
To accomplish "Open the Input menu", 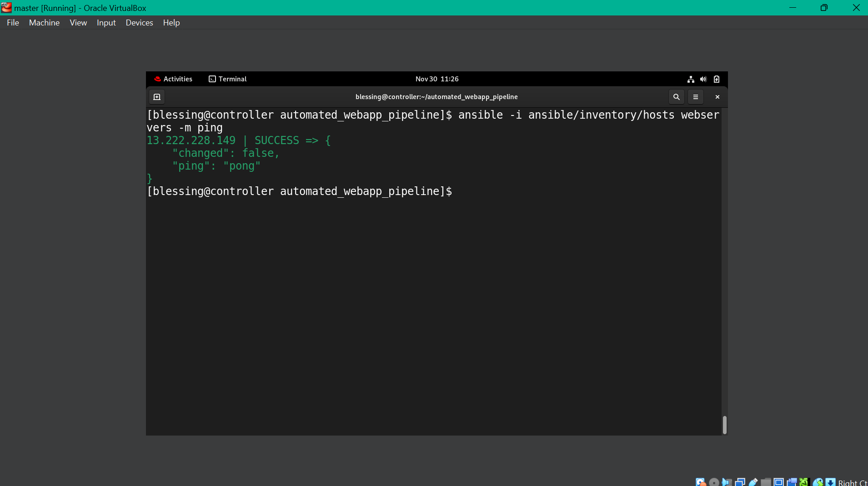I will click(x=106, y=22).
